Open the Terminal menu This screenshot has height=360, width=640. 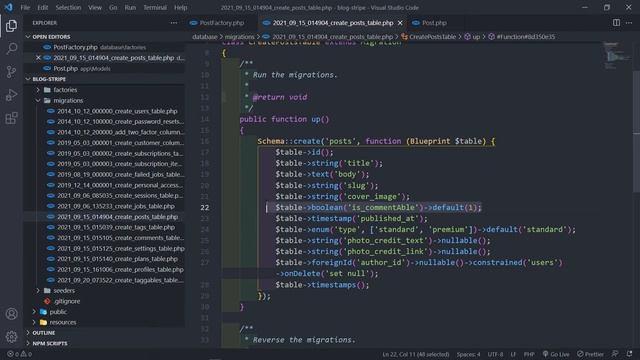point(155,7)
